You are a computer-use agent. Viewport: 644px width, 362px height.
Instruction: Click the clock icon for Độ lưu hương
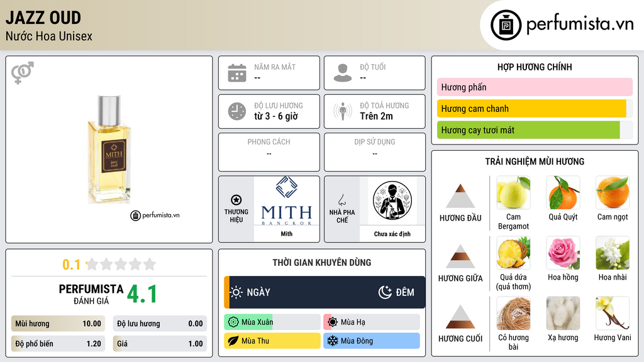click(237, 111)
